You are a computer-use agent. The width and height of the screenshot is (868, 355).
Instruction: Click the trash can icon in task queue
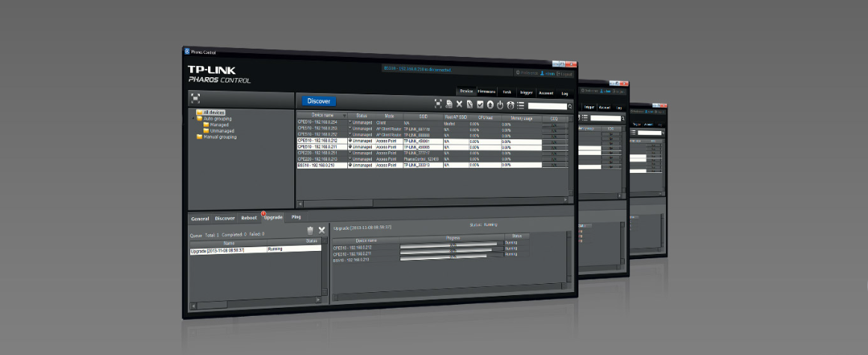(x=311, y=230)
